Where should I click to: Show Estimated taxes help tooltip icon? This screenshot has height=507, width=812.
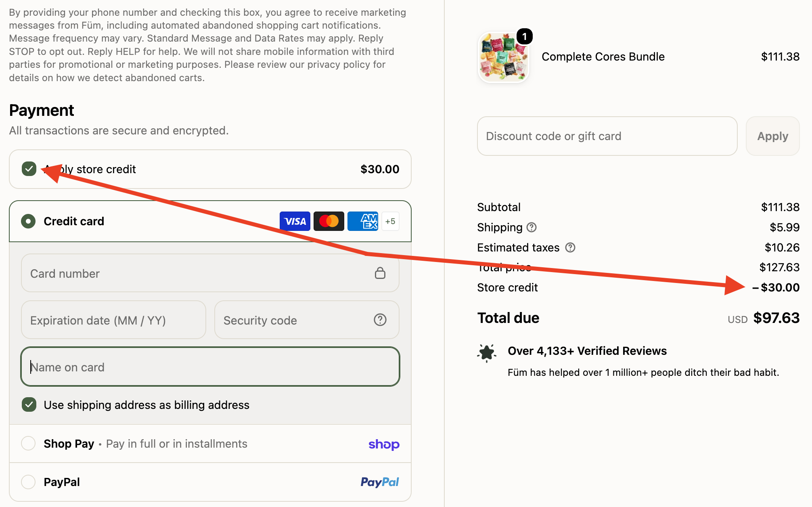[570, 247]
